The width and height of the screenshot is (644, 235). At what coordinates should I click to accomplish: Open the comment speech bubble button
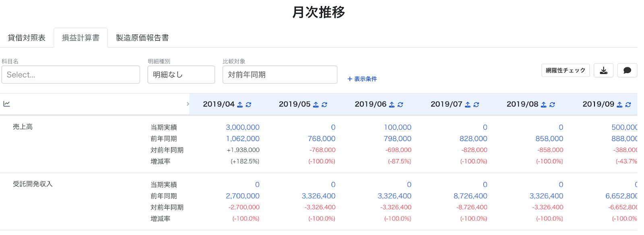[627, 70]
